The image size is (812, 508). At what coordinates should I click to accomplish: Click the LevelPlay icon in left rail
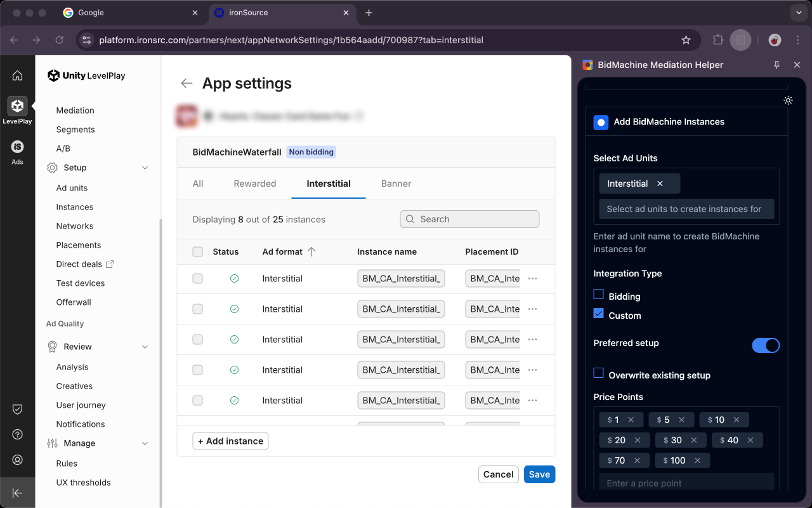(17, 106)
